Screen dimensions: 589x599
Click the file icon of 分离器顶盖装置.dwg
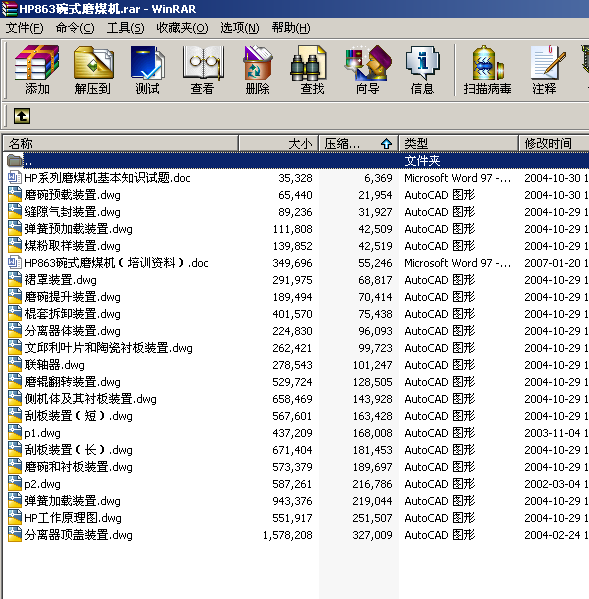click(15, 534)
